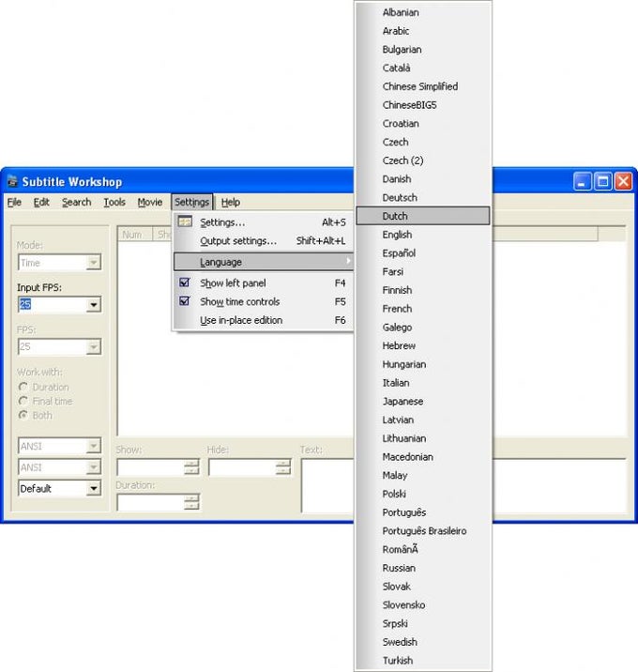Click the Hide time stepper field

click(x=250, y=467)
